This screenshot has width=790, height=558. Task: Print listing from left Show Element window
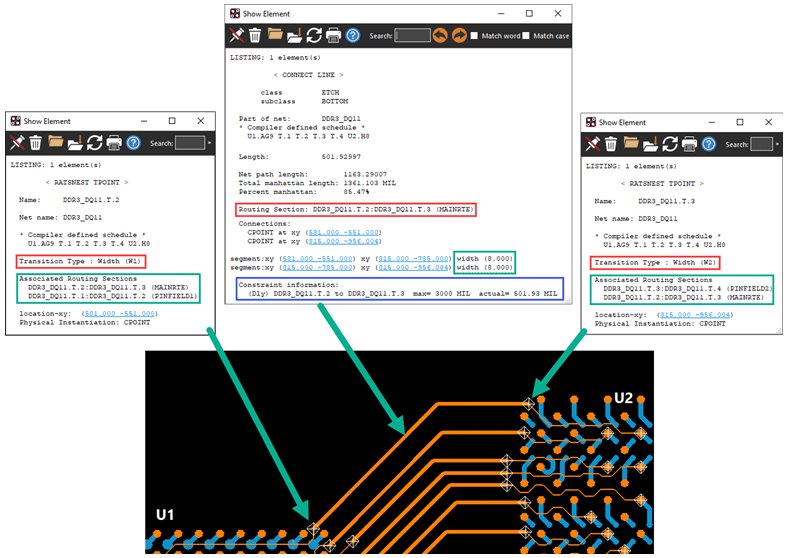click(x=114, y=143)
